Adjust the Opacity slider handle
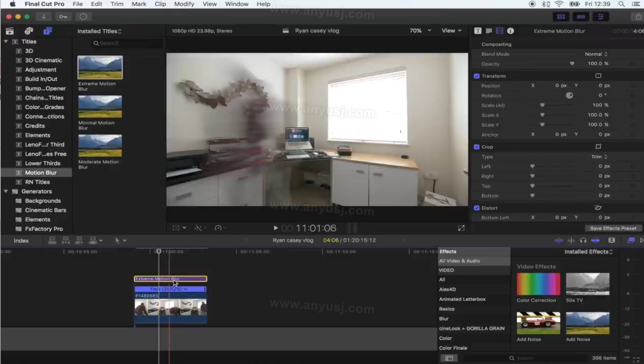Screen dimensions: 644x364 coord(572,64)
